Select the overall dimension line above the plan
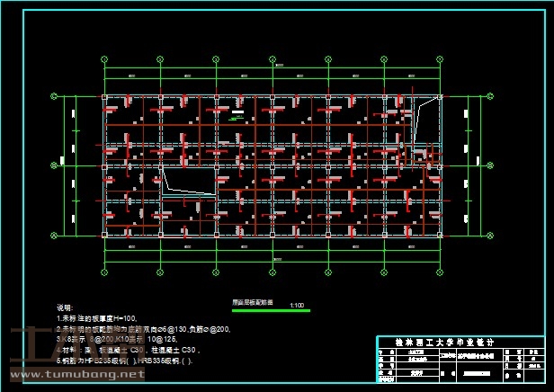Screen dimensions: 554x392 [x=272, y=67]
